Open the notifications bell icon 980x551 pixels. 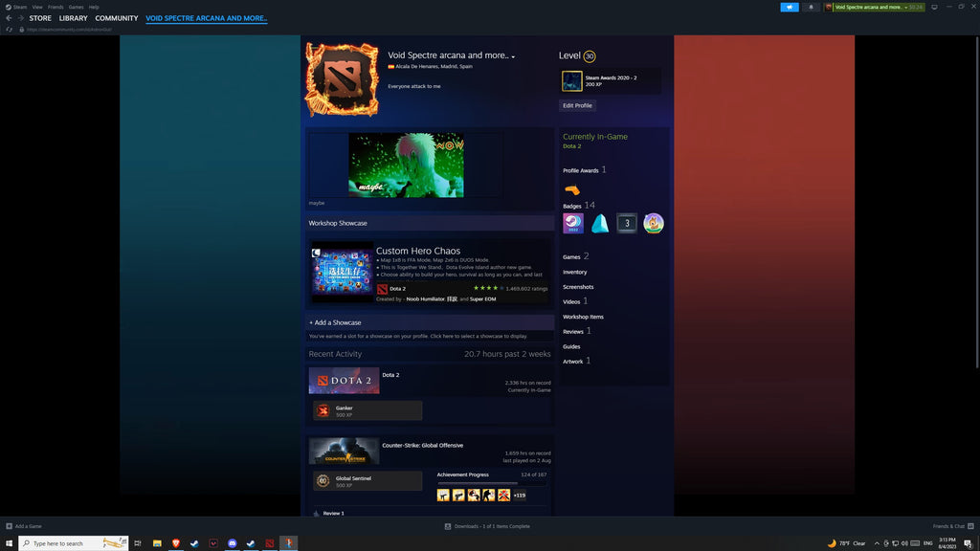point(813,7)
